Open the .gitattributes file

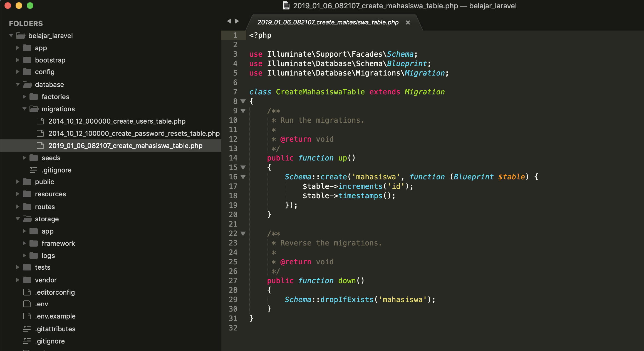click(55, 329)
